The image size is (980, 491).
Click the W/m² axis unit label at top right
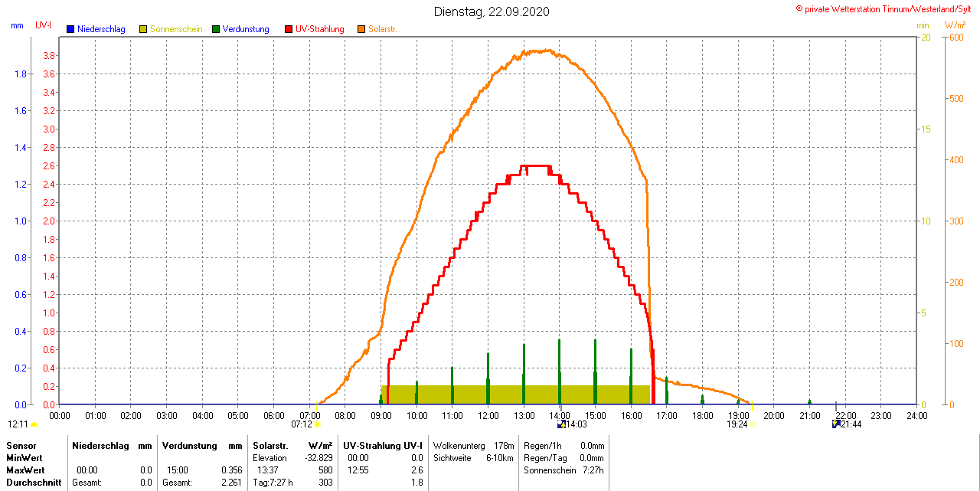955,25
